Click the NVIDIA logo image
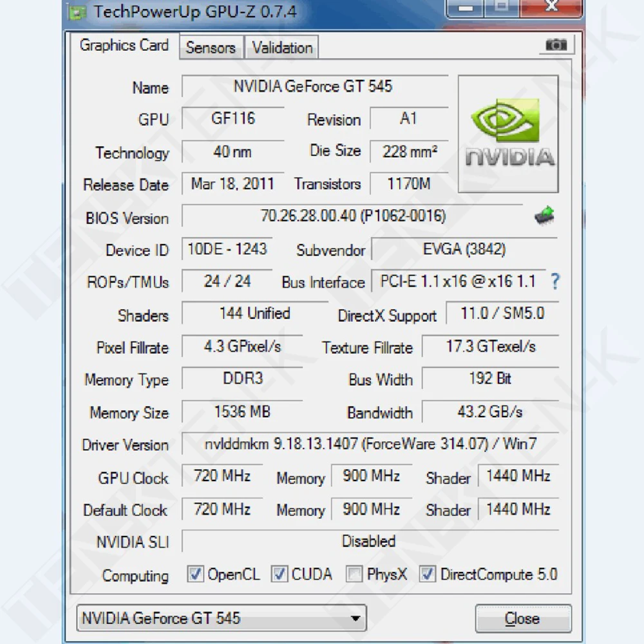This screenshot has width=644, height=644. tap(509, 134)
